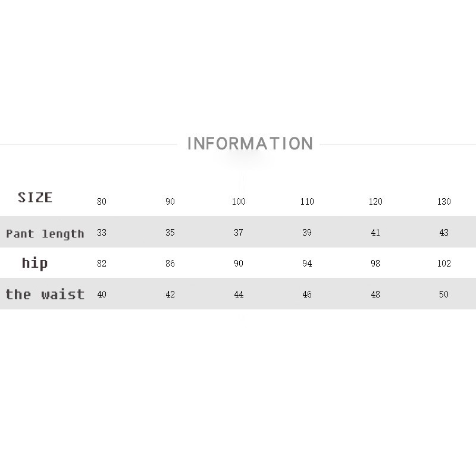Select waist measurement 50
The height and width of the screenshot is (476, 476).
[444, 295]
